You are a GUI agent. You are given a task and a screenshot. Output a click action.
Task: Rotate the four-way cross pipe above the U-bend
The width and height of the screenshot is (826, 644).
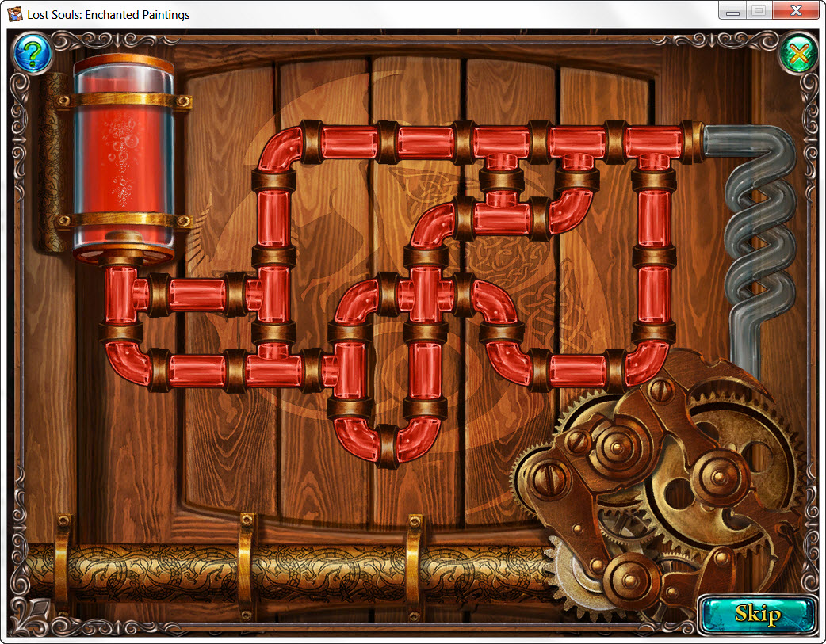pos(425,294)
